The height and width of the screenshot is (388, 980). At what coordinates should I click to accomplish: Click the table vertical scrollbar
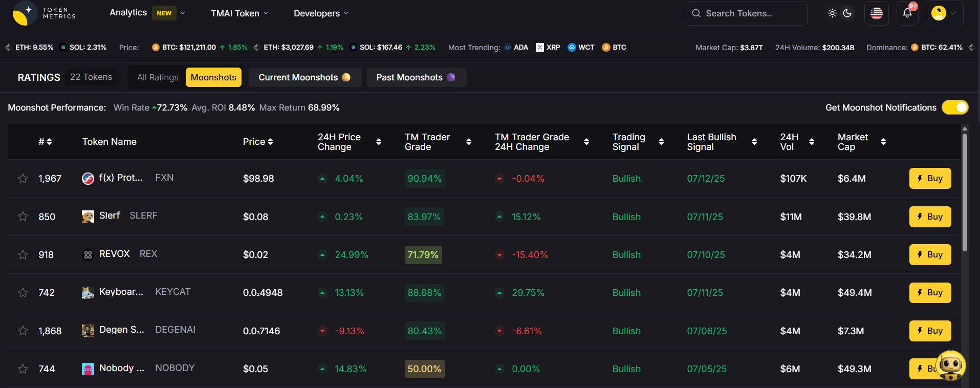click(965, 192)
